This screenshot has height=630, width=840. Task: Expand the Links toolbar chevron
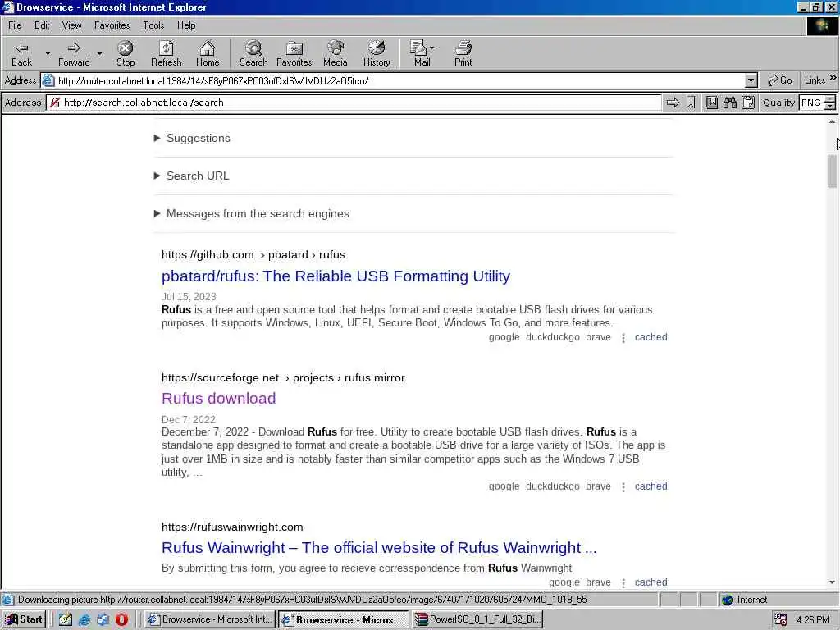[x=833, y=78]
